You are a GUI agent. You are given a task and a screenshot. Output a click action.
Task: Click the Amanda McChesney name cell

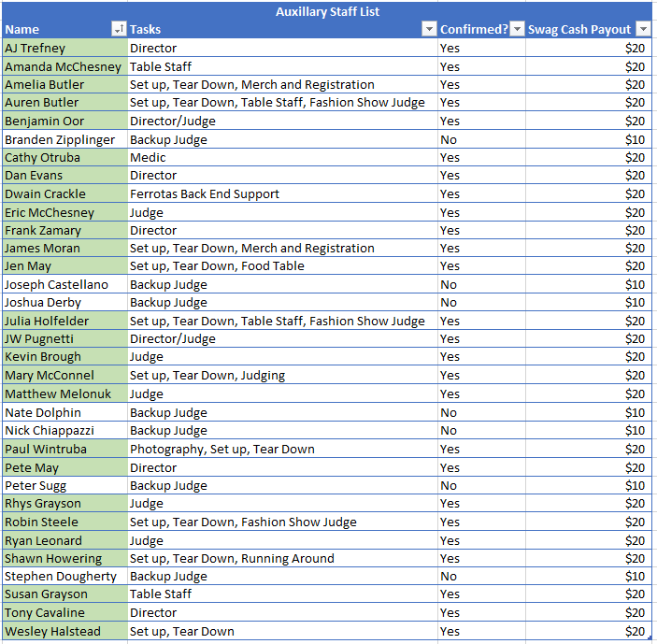click(64, 66)
